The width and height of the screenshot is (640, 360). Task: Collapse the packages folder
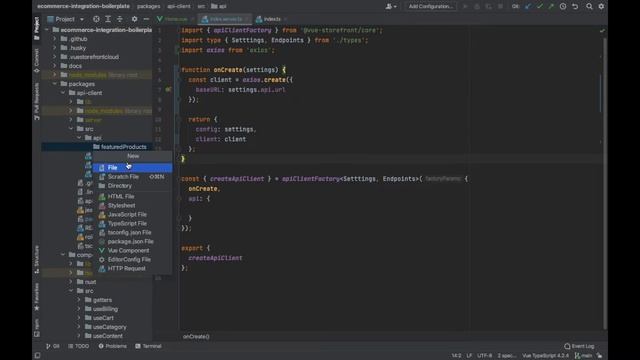point(55,84)
